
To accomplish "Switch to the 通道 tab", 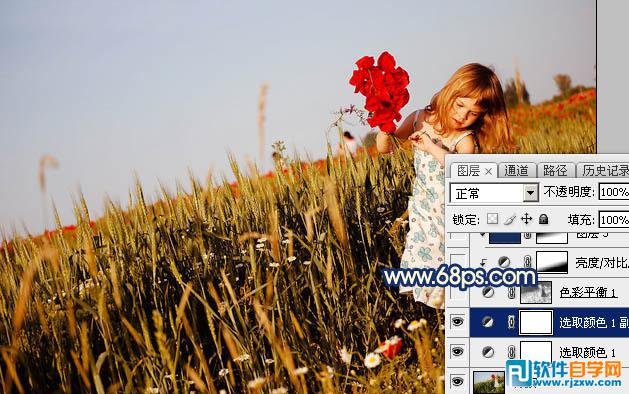I will [516, 171].
